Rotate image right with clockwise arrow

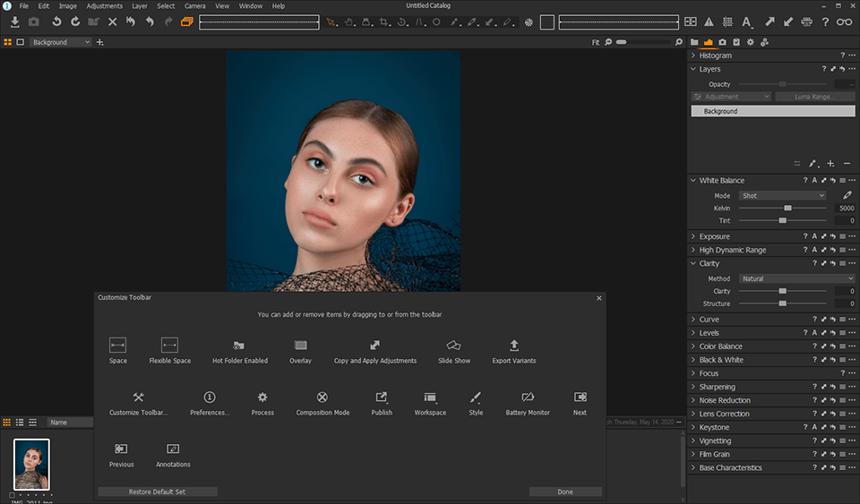(75, 21)
